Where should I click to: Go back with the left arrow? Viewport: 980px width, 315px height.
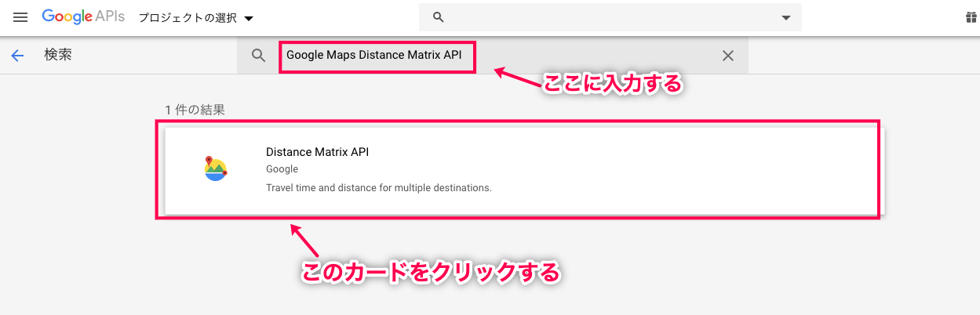[x=17, y=56]
